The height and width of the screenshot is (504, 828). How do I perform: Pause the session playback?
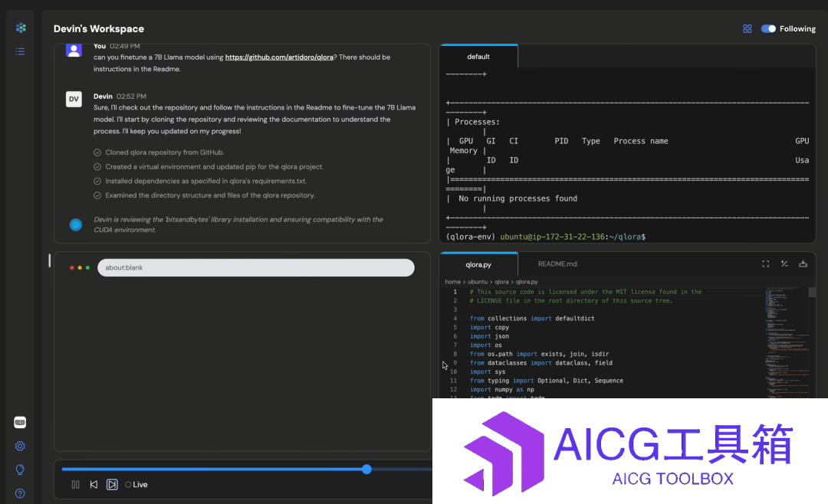[75, 485]
